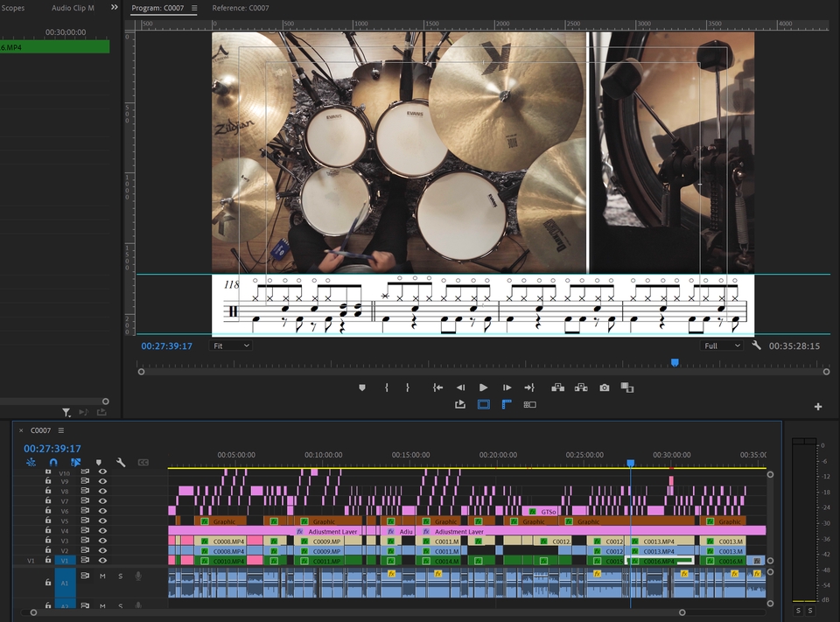Image resolution: width=840 pixels, height=622 pixels.
Task: Mute audio track A1
Action: [x=102, y=576]
